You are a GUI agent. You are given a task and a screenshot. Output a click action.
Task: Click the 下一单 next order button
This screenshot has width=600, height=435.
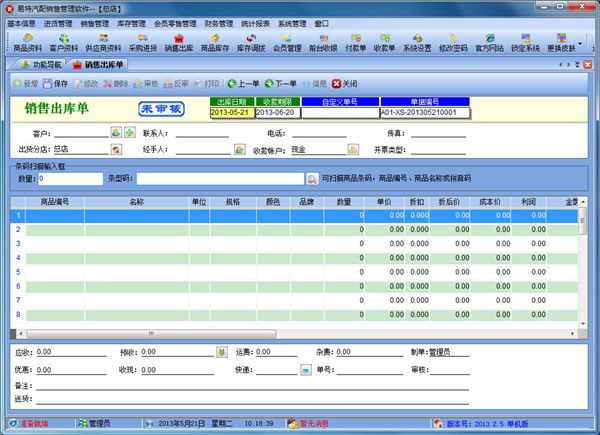[281, 84]
